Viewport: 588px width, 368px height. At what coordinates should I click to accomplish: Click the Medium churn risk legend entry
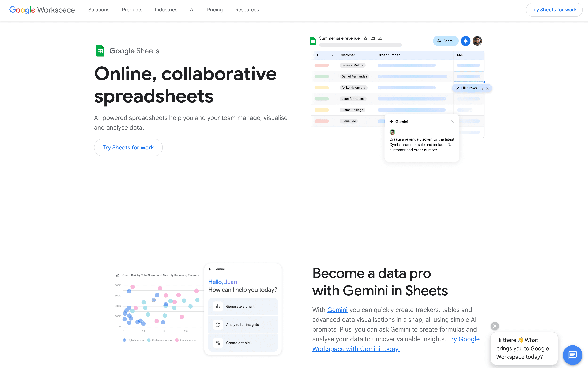coord(159,340)
